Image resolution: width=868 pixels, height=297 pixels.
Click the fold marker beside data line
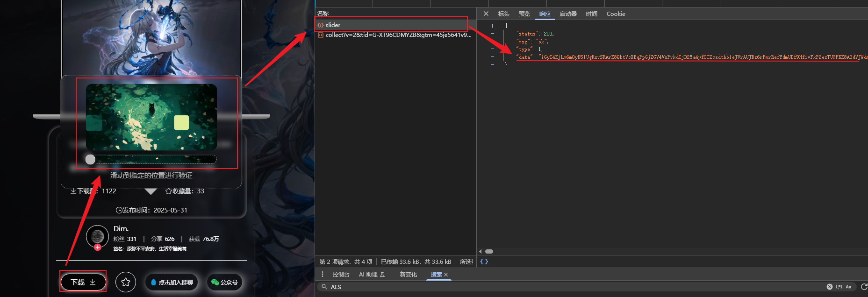coord(493,57)
